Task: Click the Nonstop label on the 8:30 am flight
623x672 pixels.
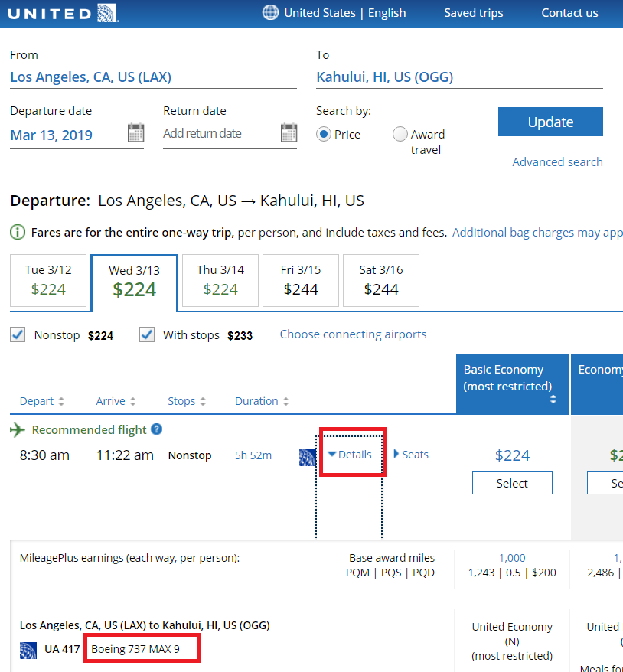Action: click(190, 455)
